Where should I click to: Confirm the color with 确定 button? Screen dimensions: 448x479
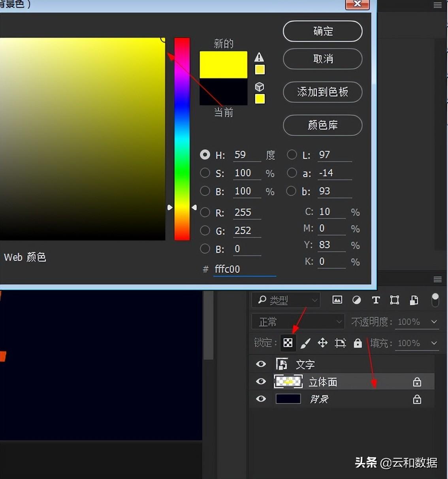click(322, 31)
